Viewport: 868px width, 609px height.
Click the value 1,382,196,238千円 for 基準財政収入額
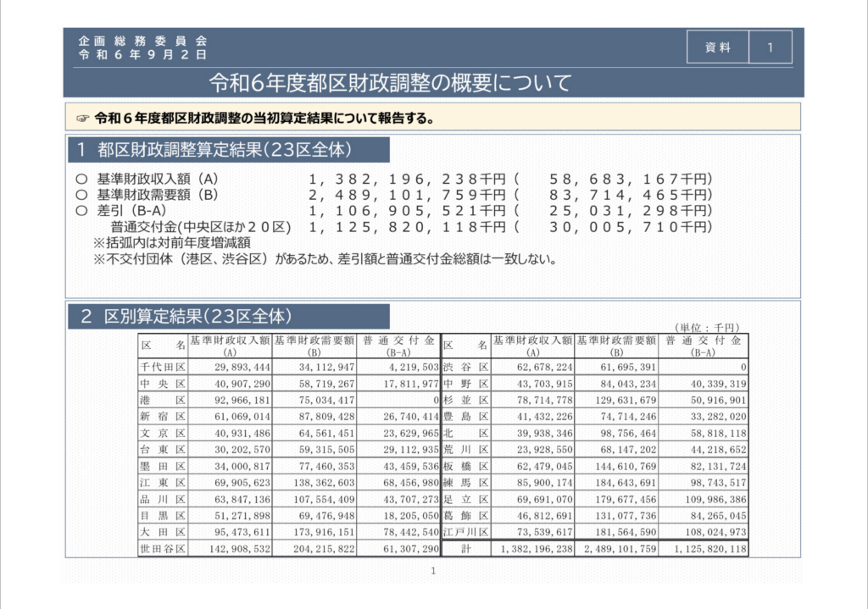[x=408, y=180]
